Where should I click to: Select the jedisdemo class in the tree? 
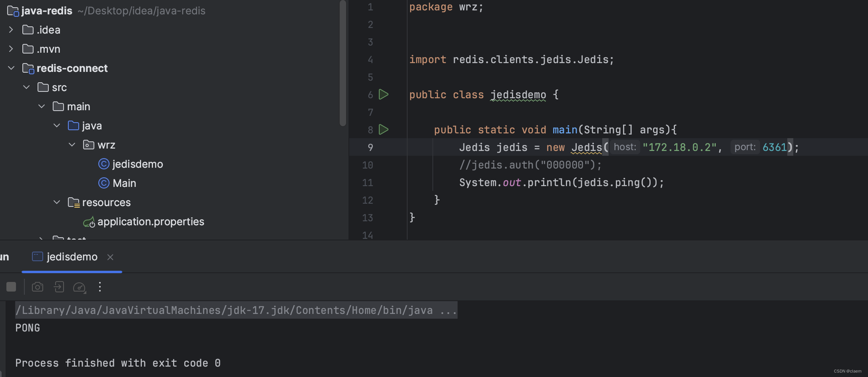pyautogui.click(x=137, y=164)
